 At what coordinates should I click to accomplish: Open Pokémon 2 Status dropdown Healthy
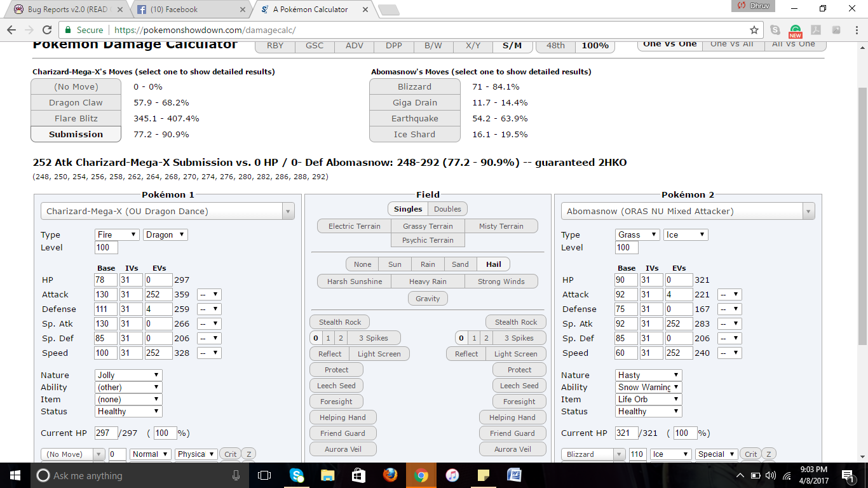pyautogui.click(x=649, y=411)
